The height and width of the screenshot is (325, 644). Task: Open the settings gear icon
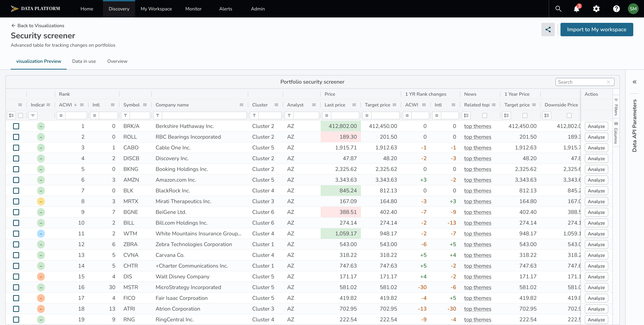click(596, 9)
